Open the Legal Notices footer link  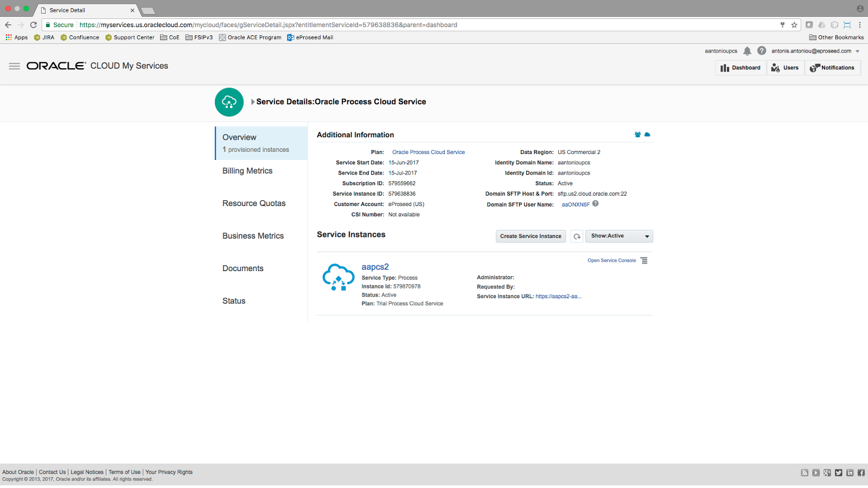[x=87, y=472]
